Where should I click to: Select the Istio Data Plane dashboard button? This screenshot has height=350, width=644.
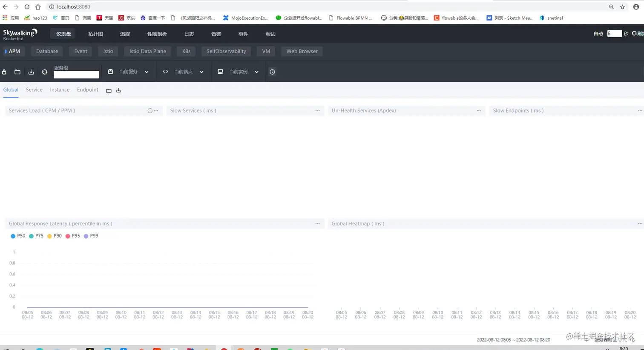(x=148, y=52)
